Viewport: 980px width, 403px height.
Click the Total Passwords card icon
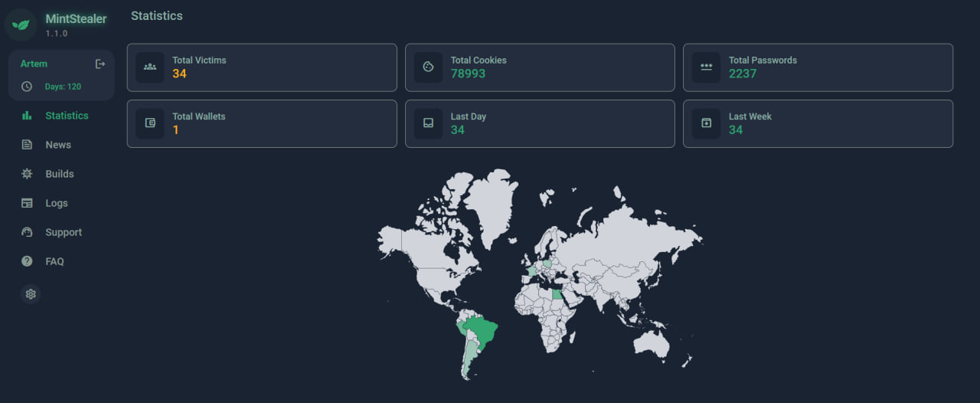point(706,67)
